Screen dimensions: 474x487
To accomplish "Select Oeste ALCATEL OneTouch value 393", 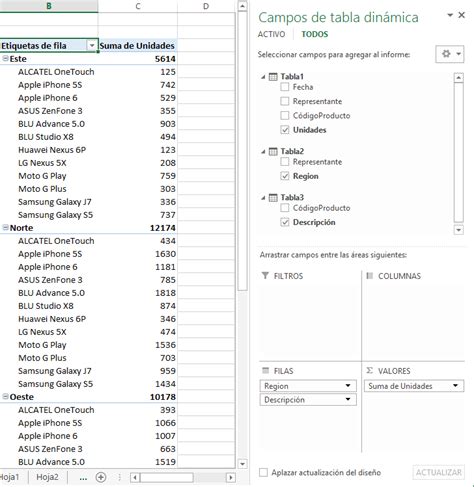I will 138,410.
